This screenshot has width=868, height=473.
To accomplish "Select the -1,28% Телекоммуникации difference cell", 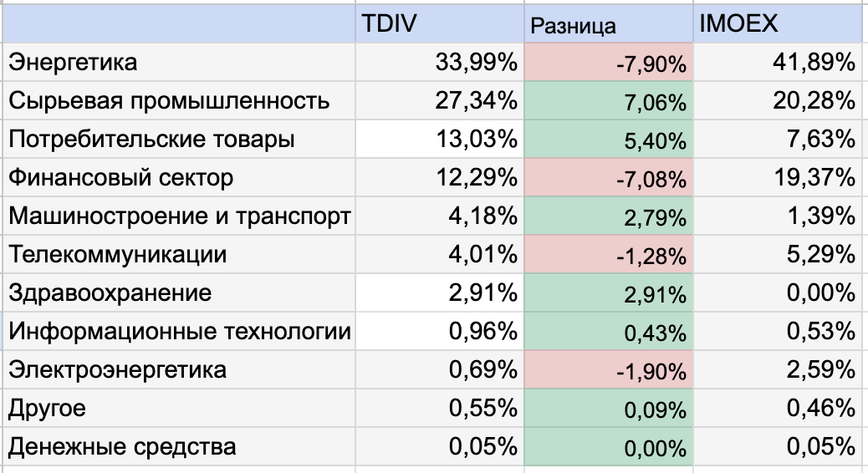I will (609, 254).
